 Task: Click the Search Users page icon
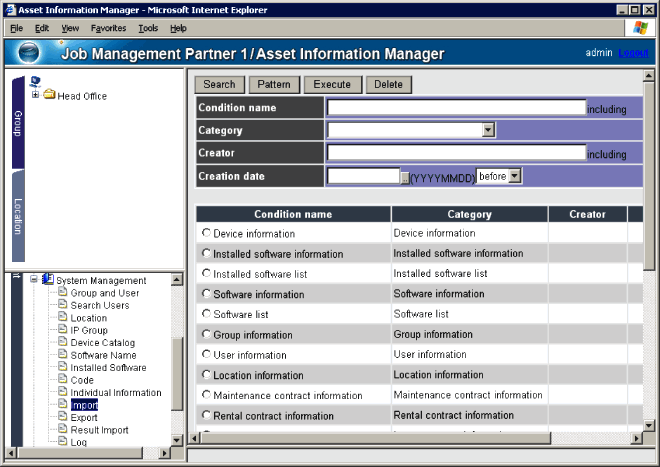pos(62,305)
